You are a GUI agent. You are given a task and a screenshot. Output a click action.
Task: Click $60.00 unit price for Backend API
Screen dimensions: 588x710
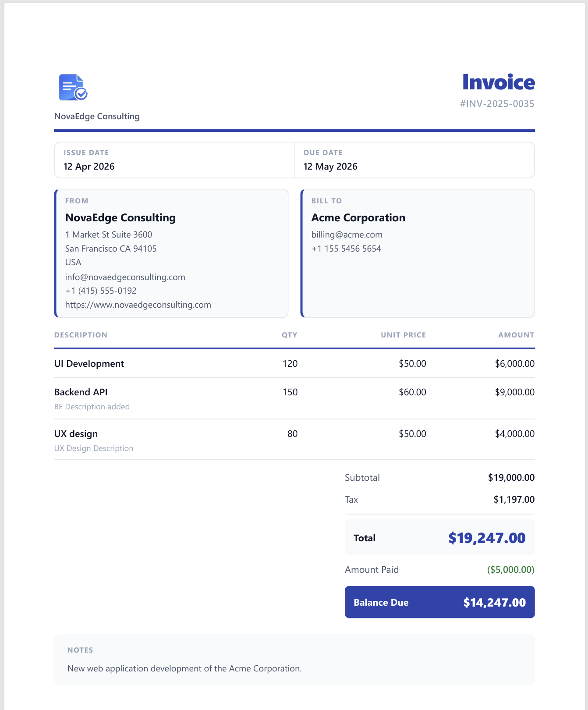[x=412, y=392]
